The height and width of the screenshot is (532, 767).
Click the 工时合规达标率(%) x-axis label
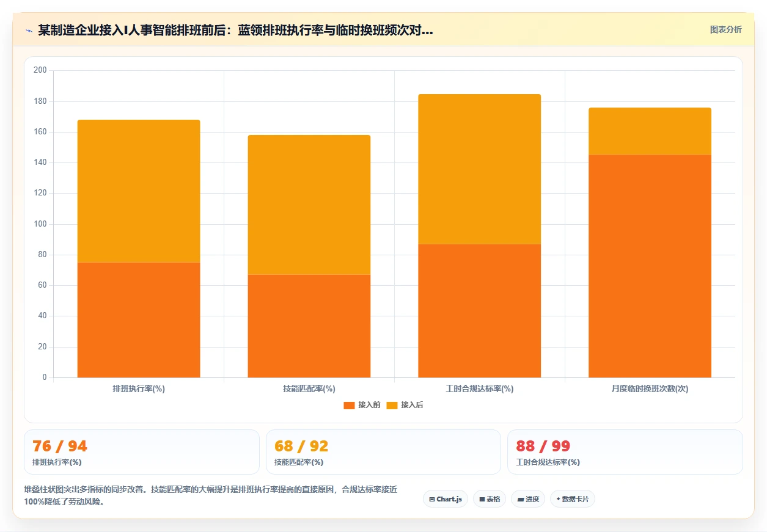pyautogui.click(x=480, y=388)
